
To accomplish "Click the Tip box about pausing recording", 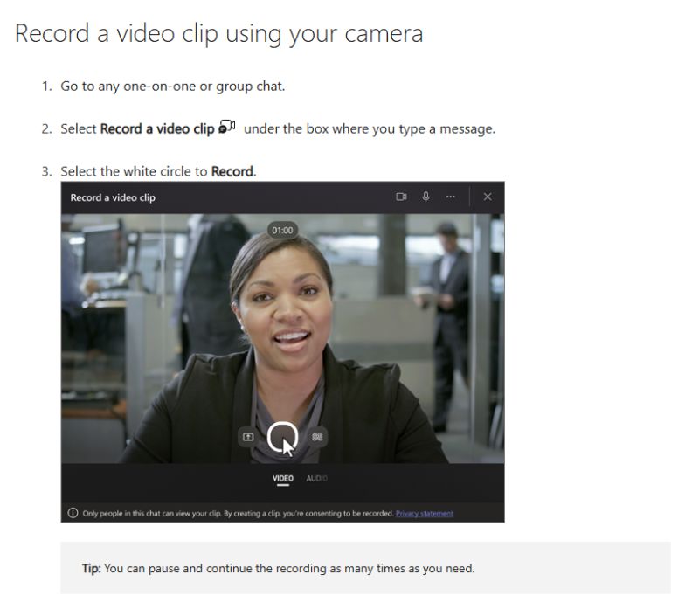I will (365, 568).
